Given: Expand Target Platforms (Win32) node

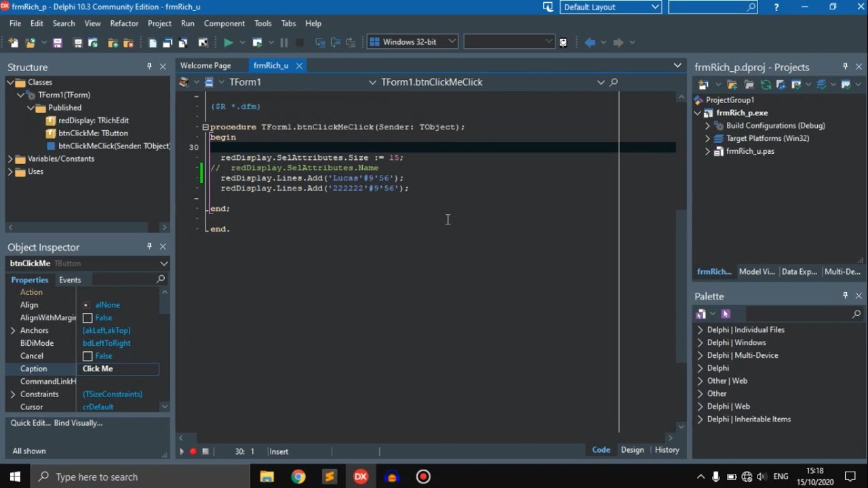Looking at the screenshot, I should (x=707, y=138).
